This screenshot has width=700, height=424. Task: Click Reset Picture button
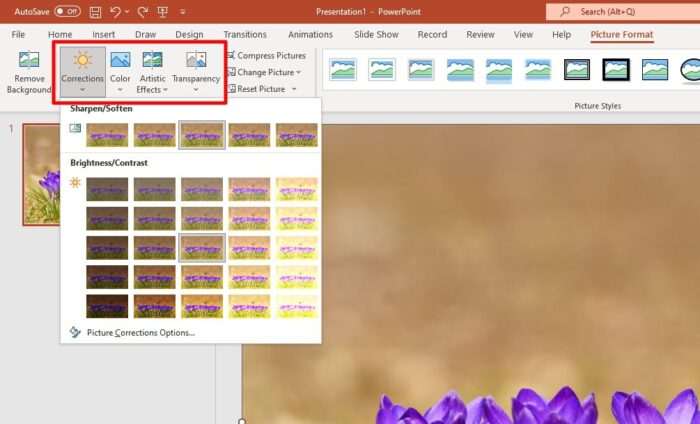click(x=257, y=89)
